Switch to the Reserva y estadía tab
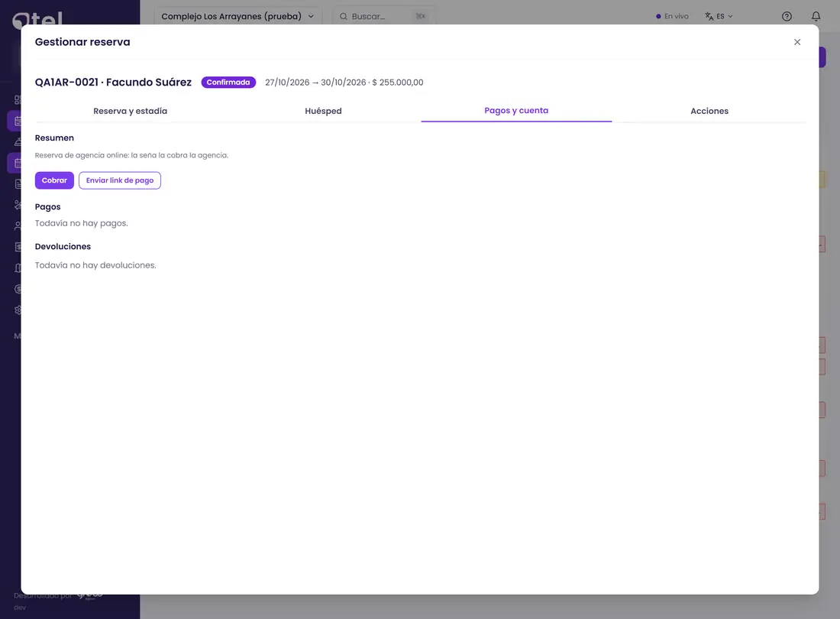This screenshot has height=619, width=840. (130, 111)
